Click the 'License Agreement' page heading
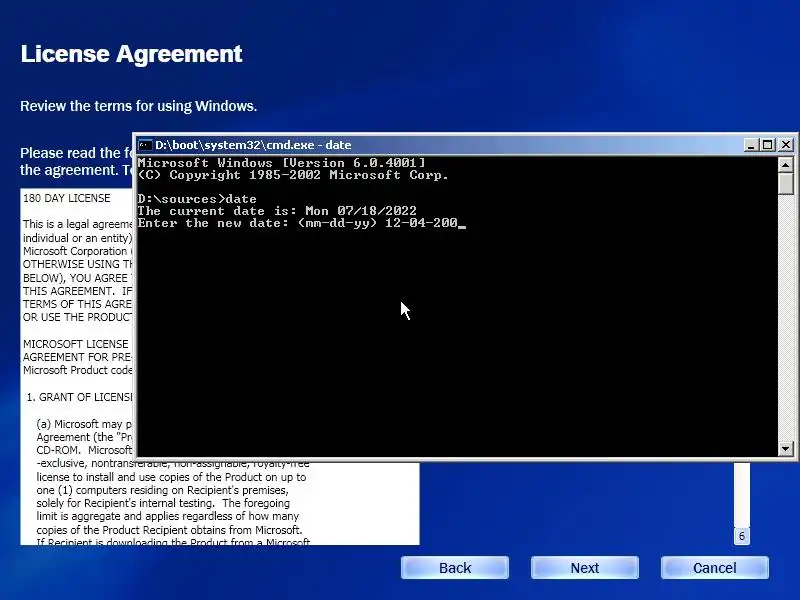This screenshot has height=600, width=800. (x=131, y=54)
